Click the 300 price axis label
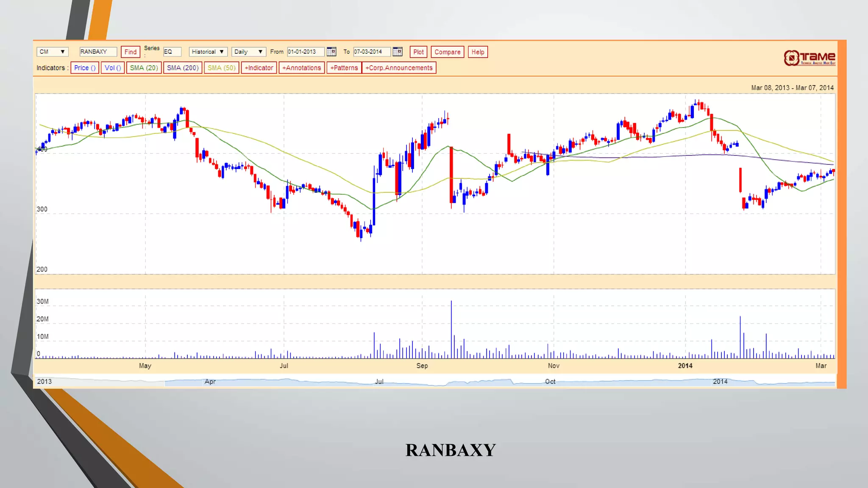The width and height of the screenshot is (868, 488). 42,209
